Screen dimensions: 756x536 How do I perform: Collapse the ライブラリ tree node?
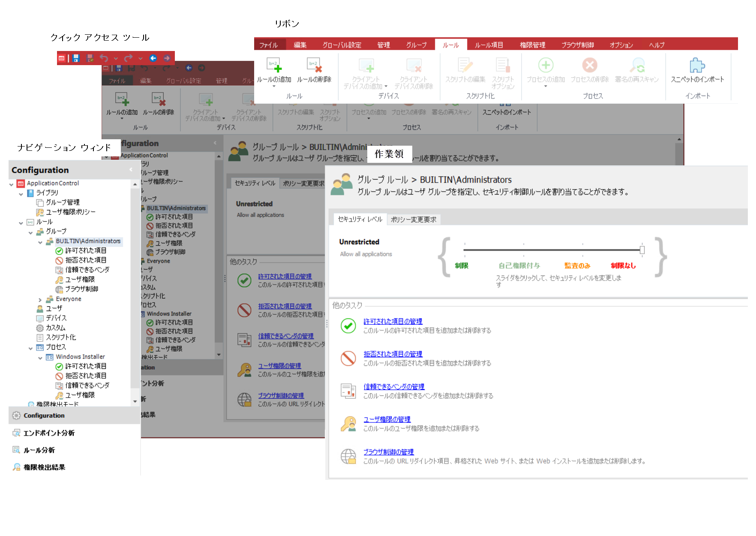pos(21,194)
